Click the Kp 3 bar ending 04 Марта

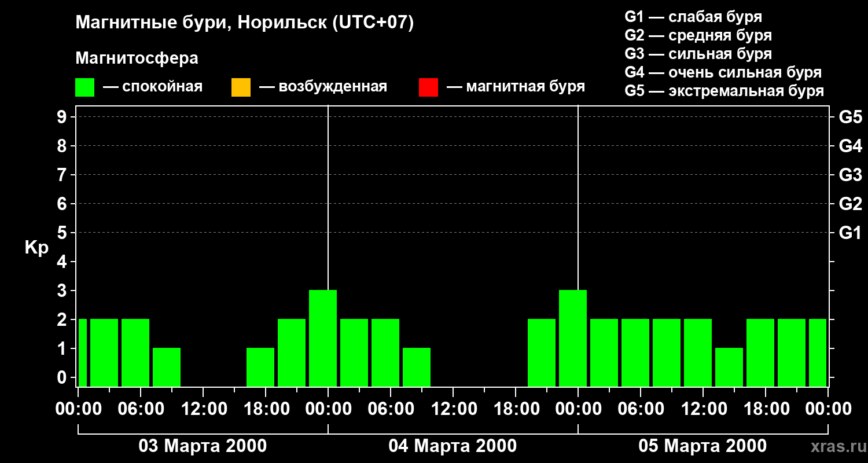(573, 337)
